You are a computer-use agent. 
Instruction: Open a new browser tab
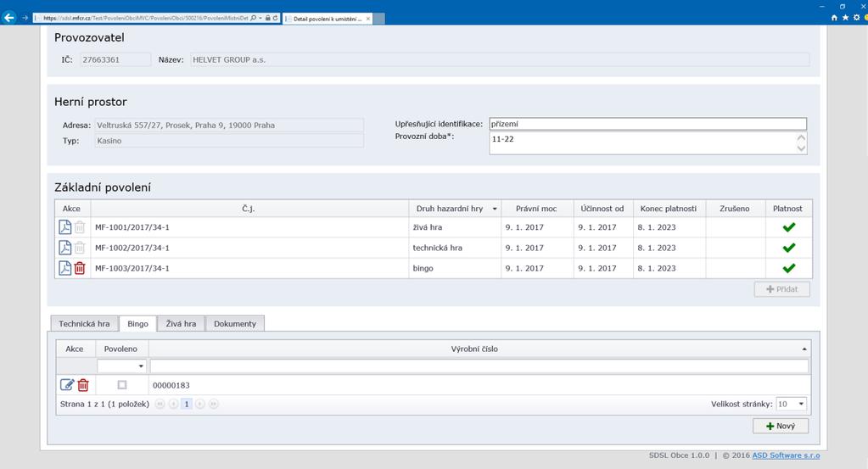[x=378, y=19]
